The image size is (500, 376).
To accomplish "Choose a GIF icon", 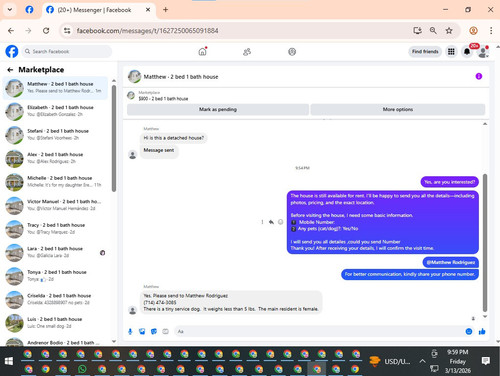I will [165, 331].
